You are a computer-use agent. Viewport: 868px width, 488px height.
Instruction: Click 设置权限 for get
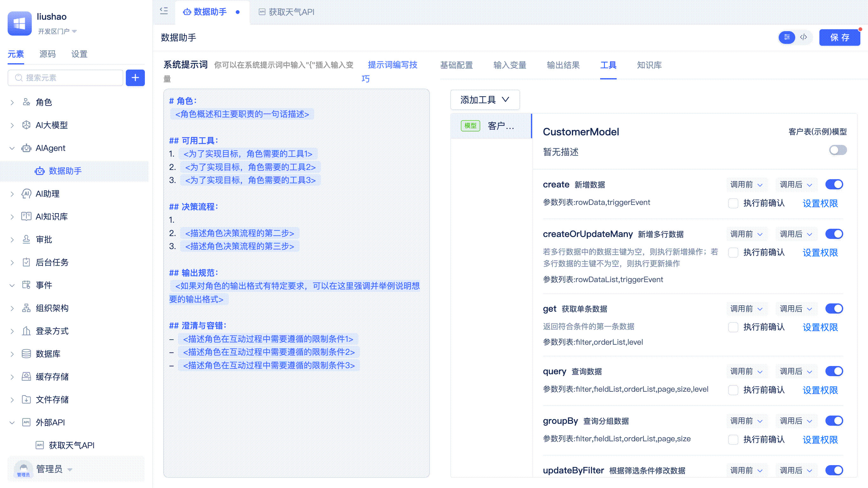point(820,328)
